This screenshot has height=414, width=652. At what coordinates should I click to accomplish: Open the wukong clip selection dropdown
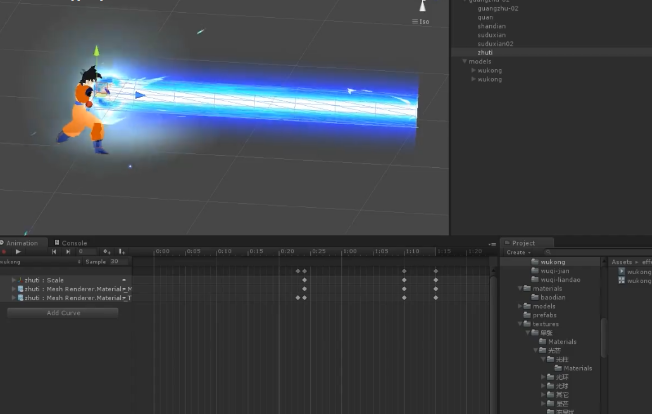[41, 262]
